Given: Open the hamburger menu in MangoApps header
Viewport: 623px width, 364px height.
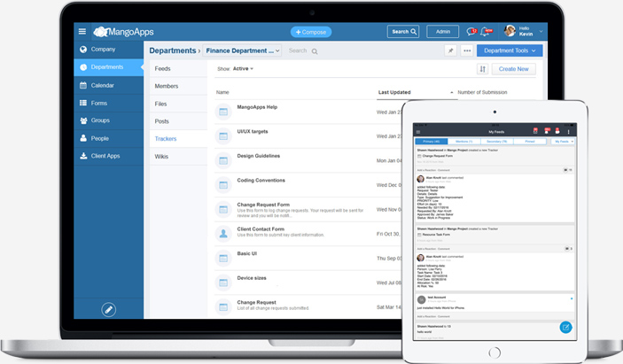Looking at the screenshot, I should pyautogui.click(x=82, y=31).
